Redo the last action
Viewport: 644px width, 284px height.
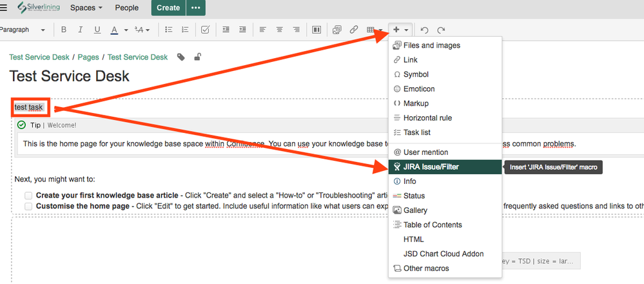point(441,30)
